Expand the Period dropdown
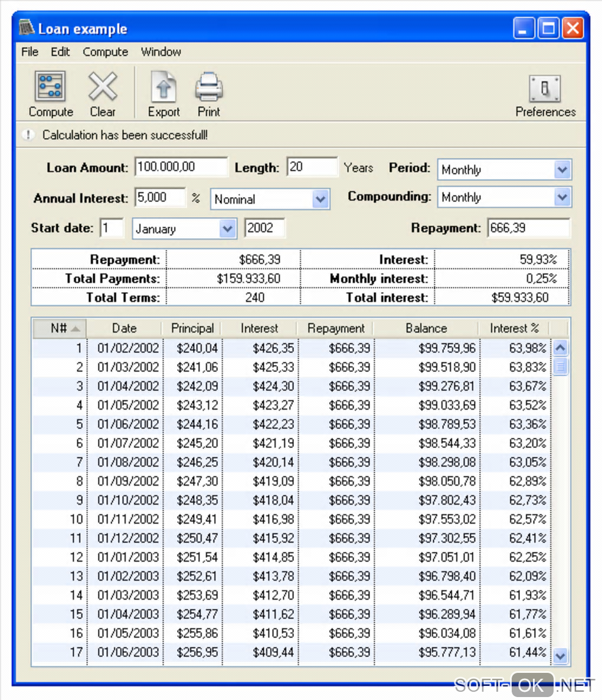 [x=562, y=169]
